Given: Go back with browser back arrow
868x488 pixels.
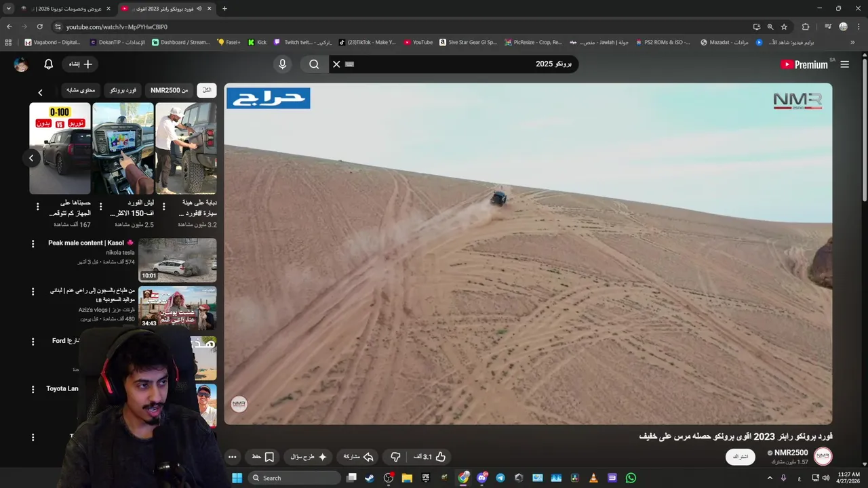Looking at the screenshot, I should 9,26.
